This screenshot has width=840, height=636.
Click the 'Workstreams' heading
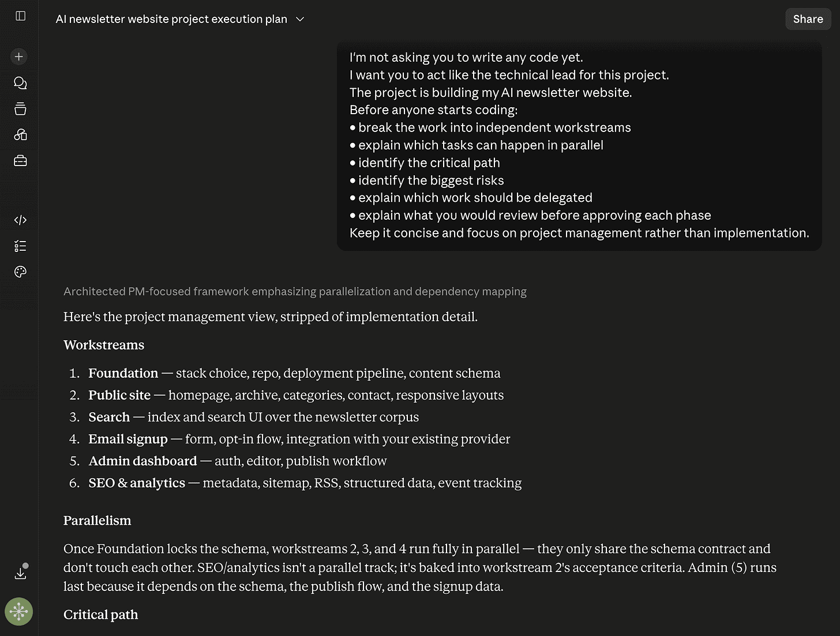(104, 345)
